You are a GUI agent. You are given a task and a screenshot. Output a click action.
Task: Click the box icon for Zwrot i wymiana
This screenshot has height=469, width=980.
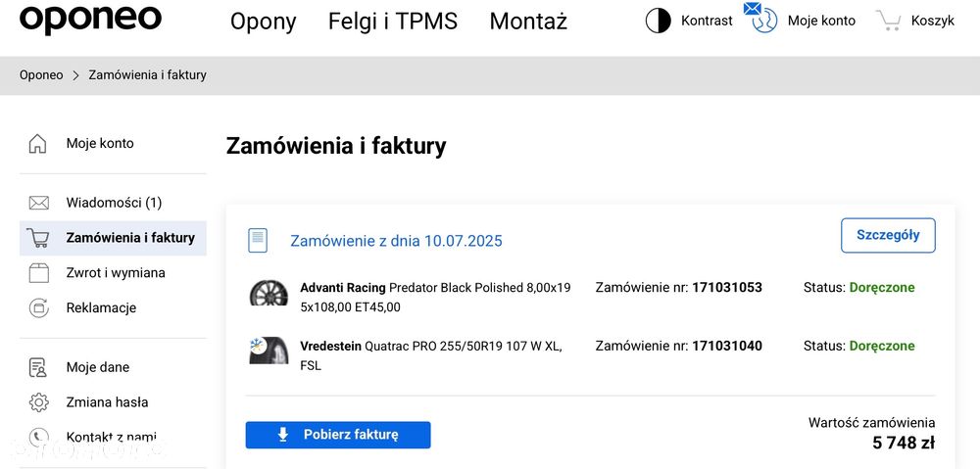38,273
